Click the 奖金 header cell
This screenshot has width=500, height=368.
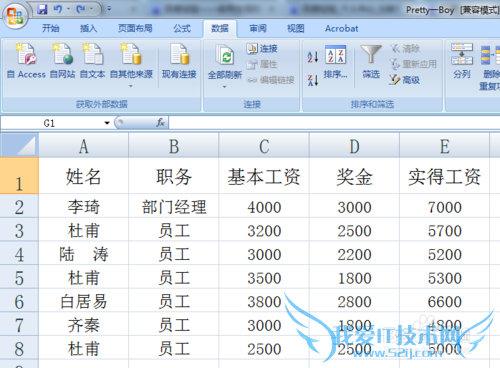(x=354, y=176)
